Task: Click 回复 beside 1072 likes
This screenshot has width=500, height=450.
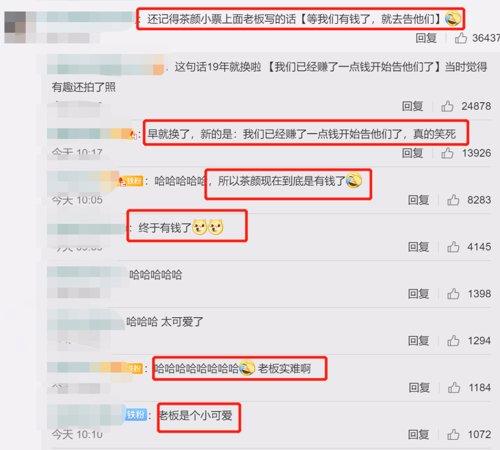Action: (419, 435)
